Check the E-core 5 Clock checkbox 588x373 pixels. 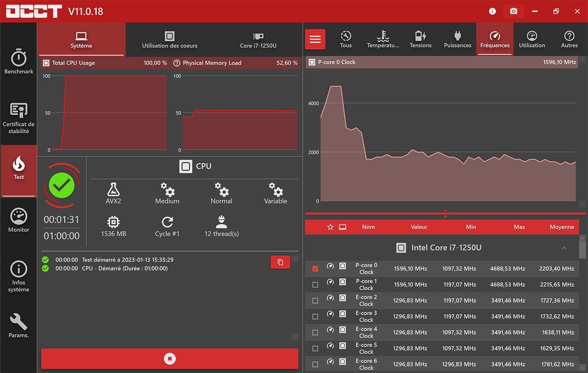point(315,349)
